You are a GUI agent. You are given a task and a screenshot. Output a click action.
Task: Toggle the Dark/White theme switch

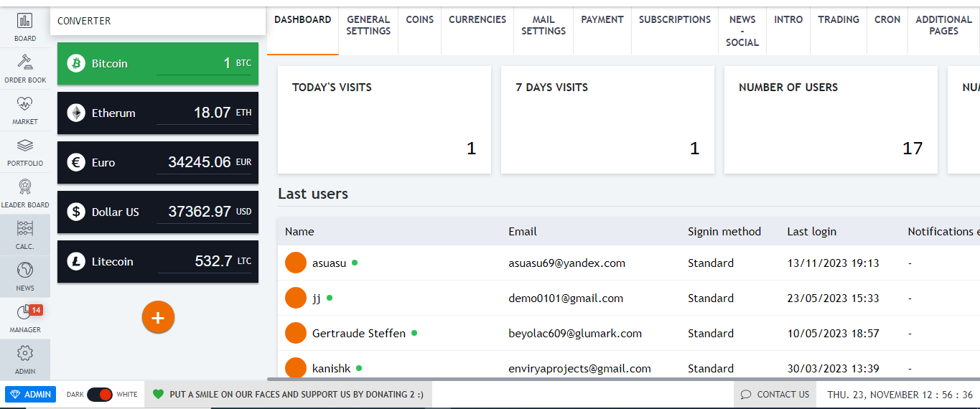point(100,395)
